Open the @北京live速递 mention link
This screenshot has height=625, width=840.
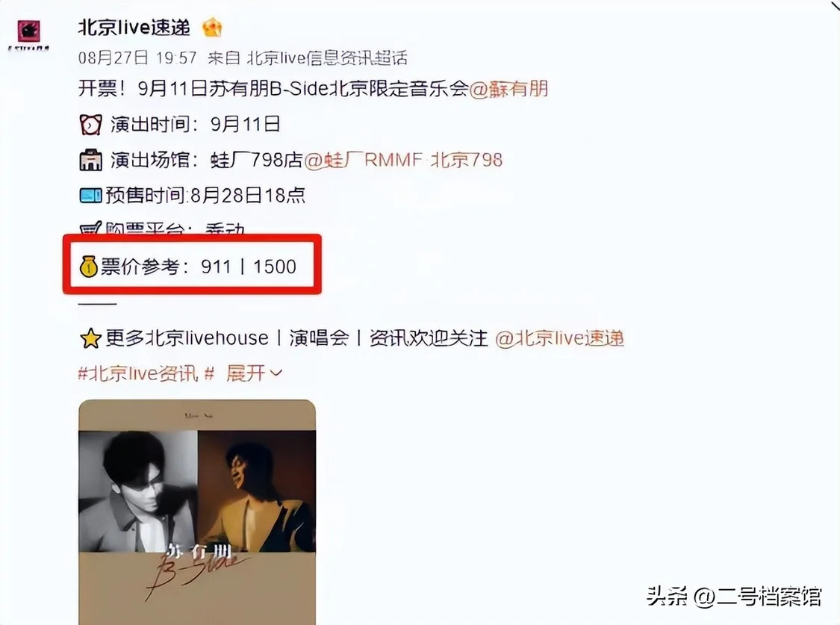click(559, 338)
